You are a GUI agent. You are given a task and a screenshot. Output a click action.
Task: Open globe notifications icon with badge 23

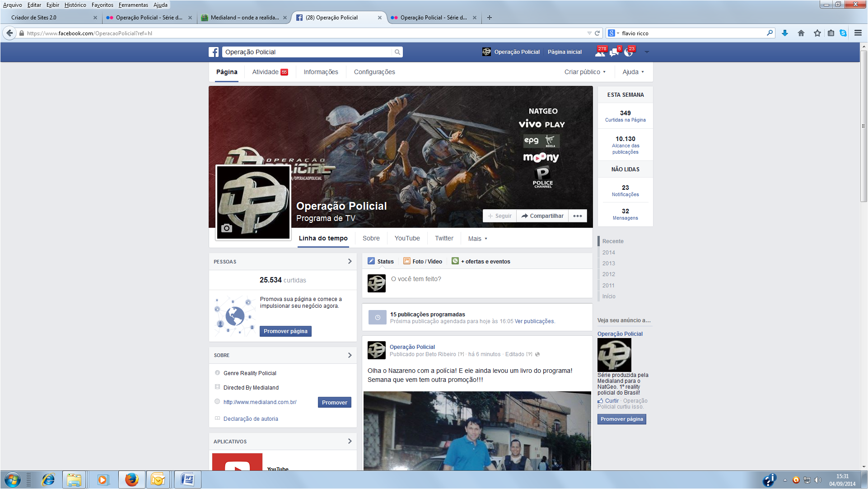click(x=628, y=52)
